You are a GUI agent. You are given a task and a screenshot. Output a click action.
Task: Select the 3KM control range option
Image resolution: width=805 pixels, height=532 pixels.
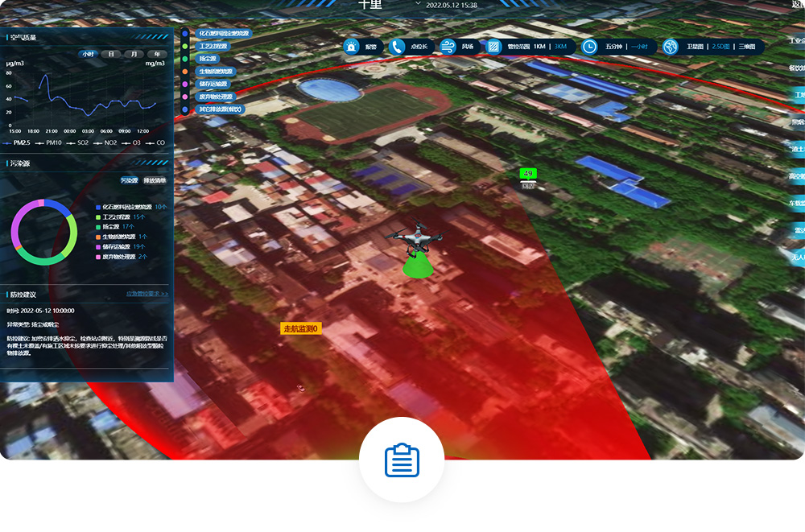click(560, 47)
